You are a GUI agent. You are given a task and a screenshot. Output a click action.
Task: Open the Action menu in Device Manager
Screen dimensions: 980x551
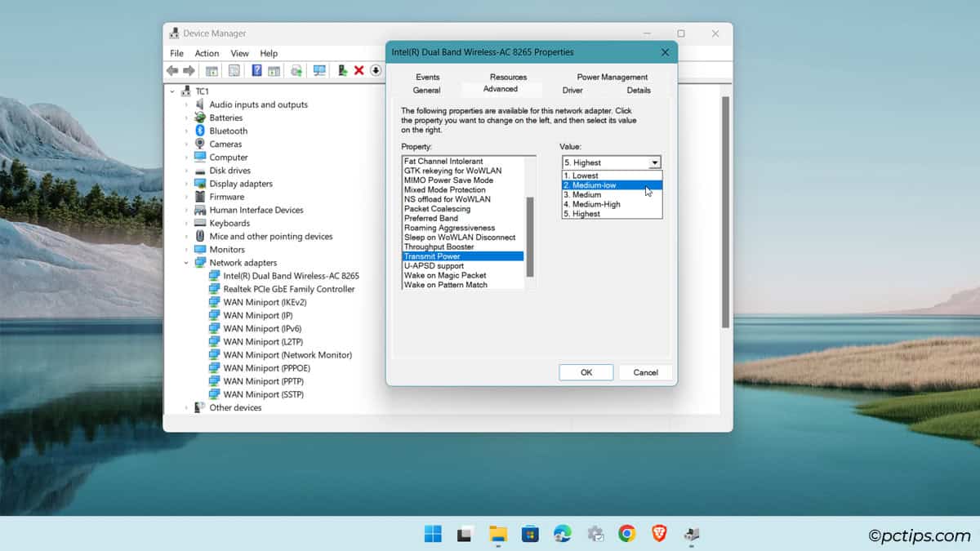[x=207, y=53]
